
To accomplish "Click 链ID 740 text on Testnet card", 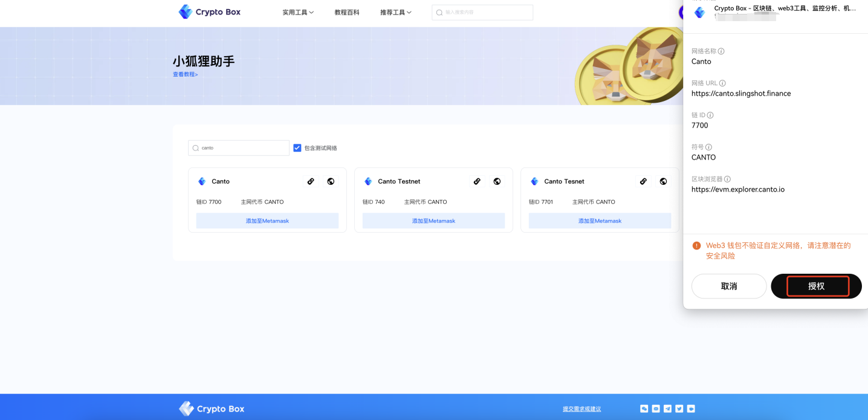I will 374,202.
